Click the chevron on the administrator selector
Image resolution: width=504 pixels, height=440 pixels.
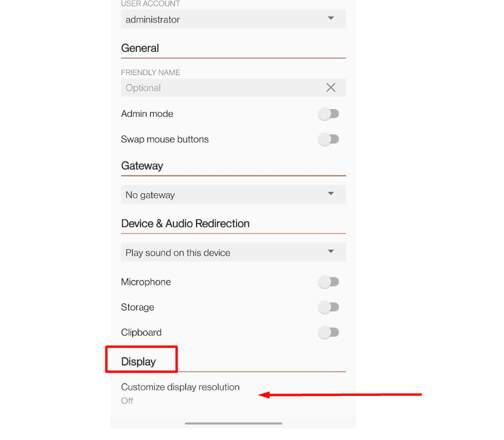click(x=331, y=18)
